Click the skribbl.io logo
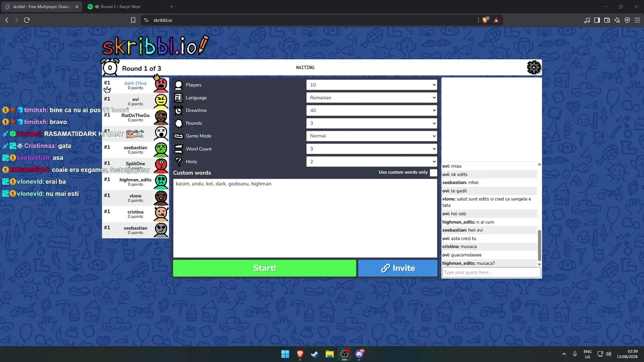The width and height of the screenshot is (644, 362). coord(155,46)
